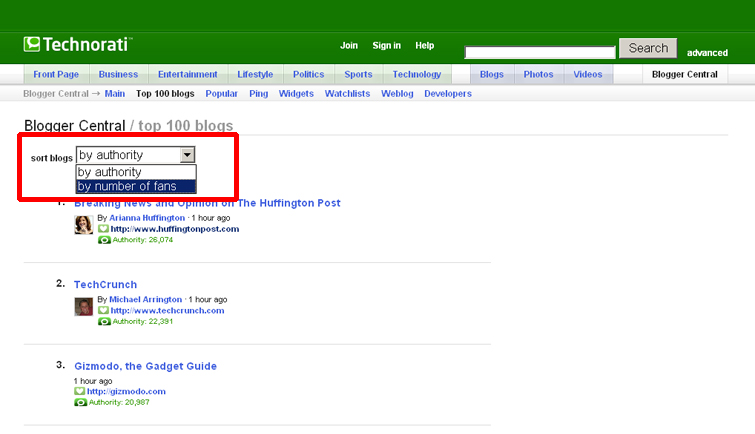Select the Politics tab
The height and width of the screenshot is (434, 755).
pyautogui.click(x=309, y=74)
